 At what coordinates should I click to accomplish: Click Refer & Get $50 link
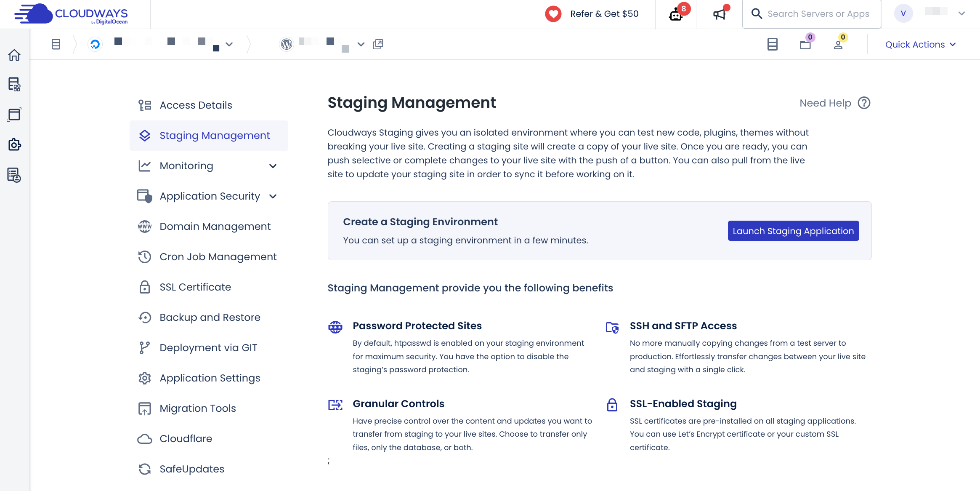[604, 14]
